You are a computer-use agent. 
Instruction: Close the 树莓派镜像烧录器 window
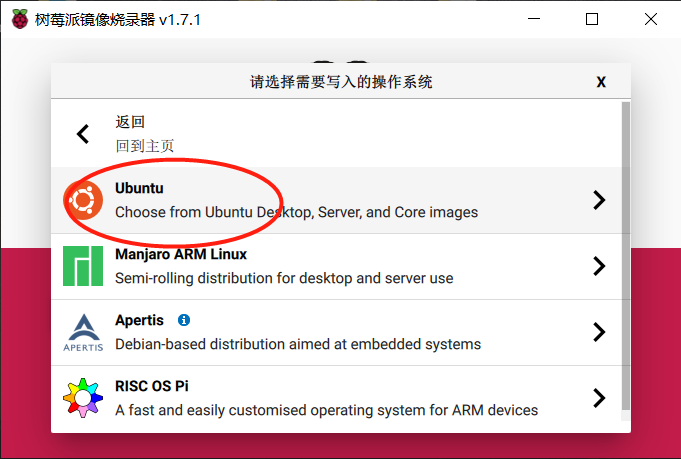click(x=651, y=19)
